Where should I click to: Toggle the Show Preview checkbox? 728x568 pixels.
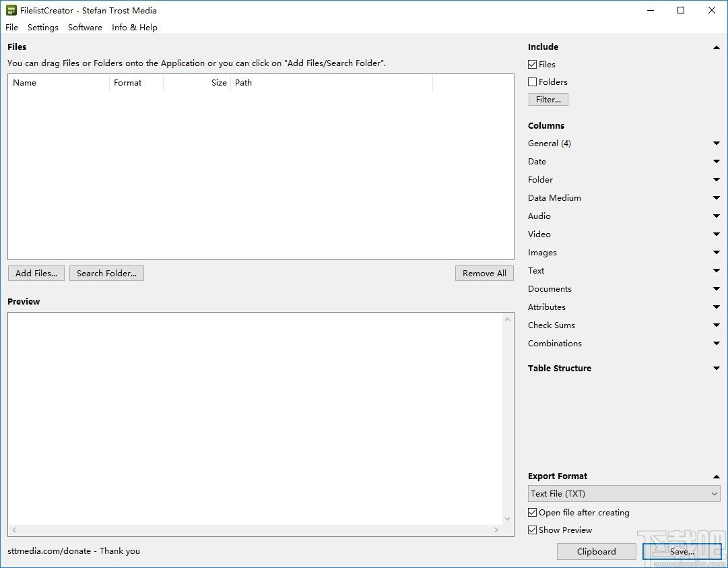coord(533,530)
